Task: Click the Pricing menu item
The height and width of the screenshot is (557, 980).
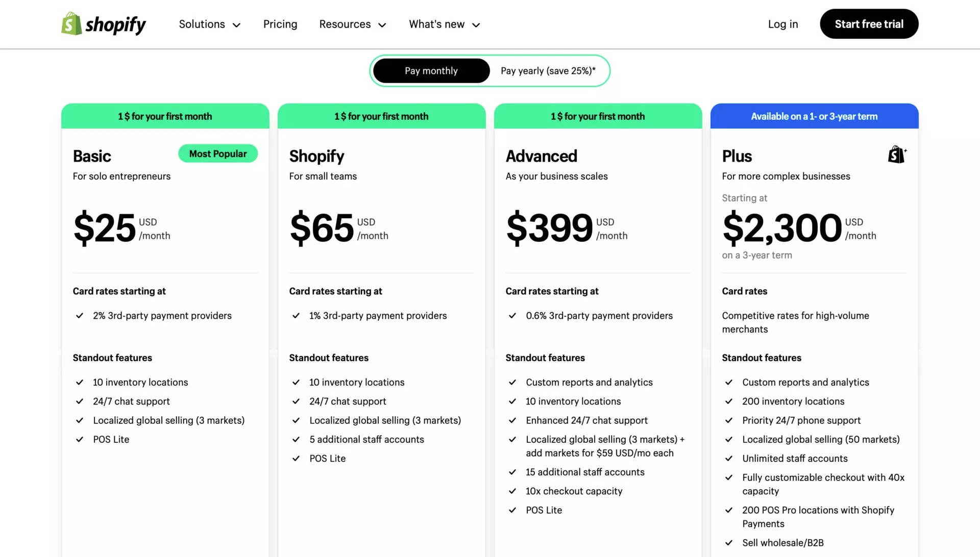Action: [280, 23]
